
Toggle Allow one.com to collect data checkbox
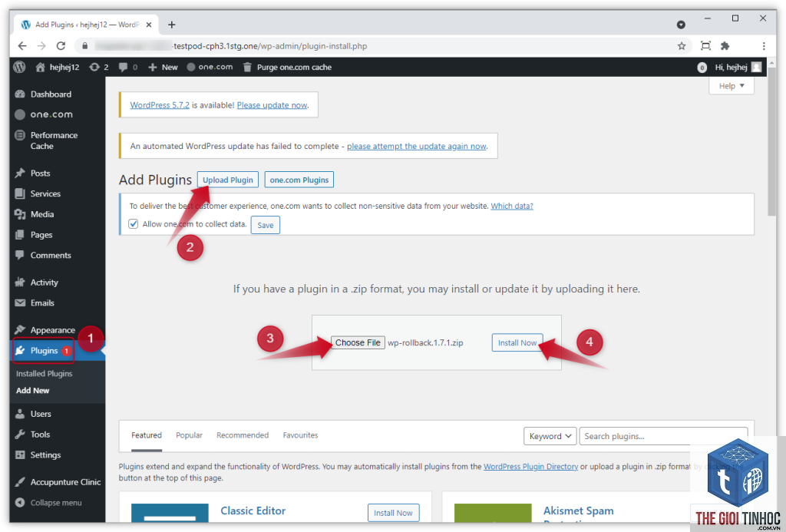pyautogui.click(x=134, y=223)
